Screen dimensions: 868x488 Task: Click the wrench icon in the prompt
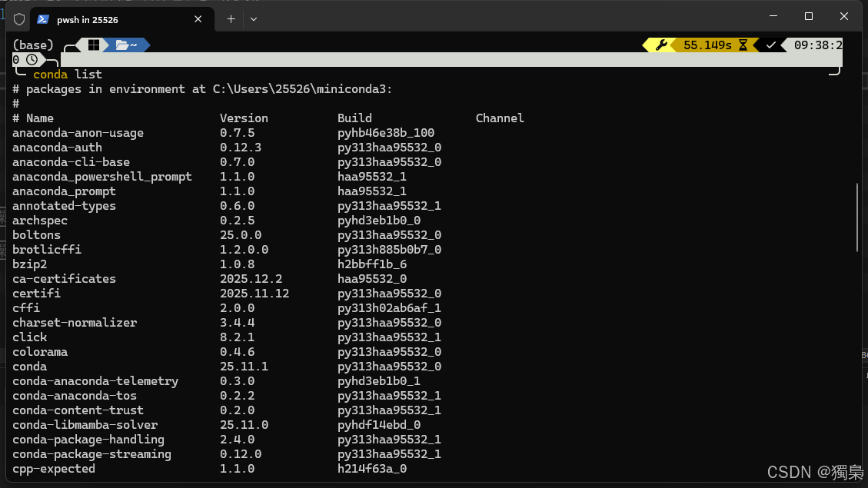pyautogui.click(x=661, y=45)
